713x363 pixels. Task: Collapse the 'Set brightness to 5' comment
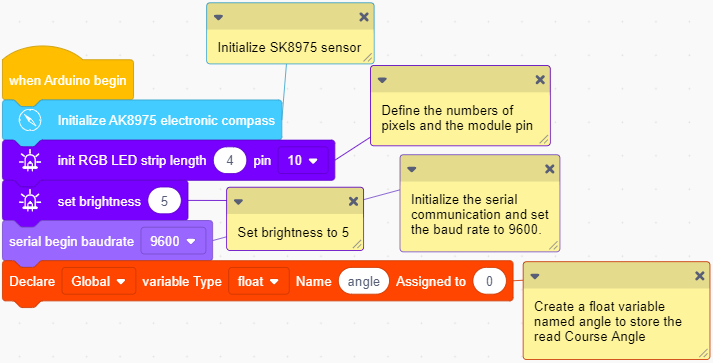pyautogui.click(x=238, y=202)
